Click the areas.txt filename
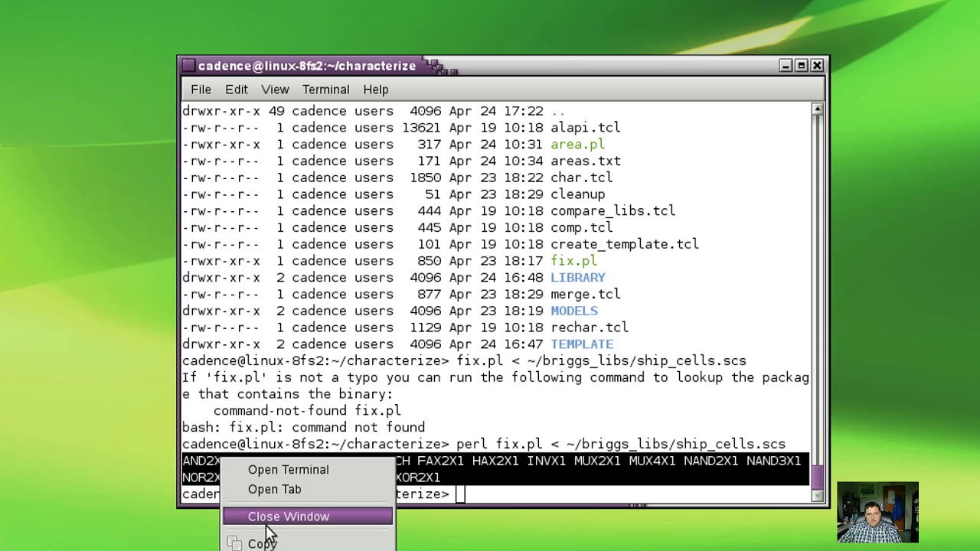The image size is (980, 551). coord(586,161)
